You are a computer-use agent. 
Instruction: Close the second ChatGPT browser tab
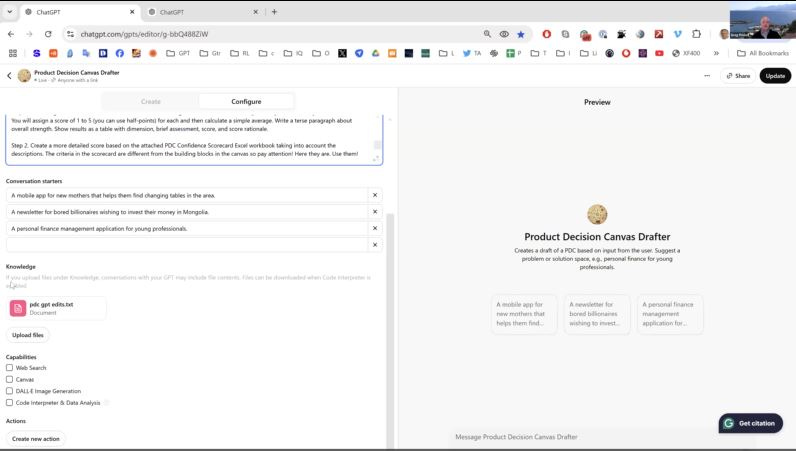tap(255, 12)
